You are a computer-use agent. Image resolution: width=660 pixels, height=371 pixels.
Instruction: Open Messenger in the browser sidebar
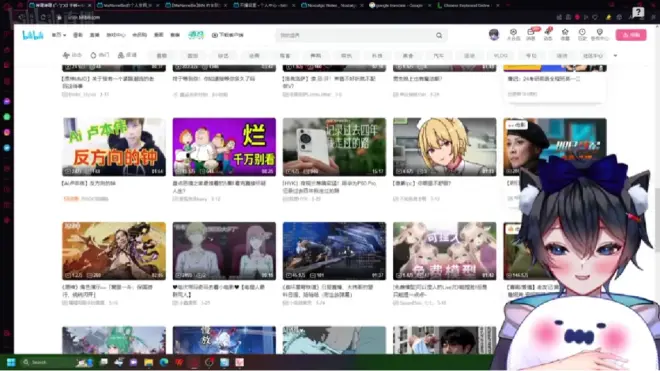tap(7, 101)
